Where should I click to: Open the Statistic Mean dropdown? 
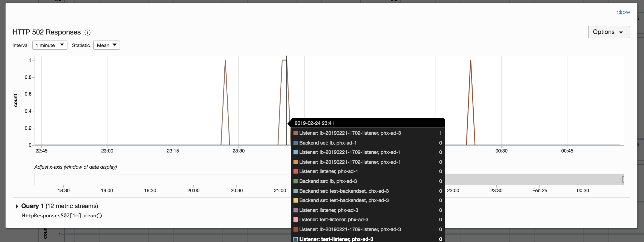pos(107,45)
